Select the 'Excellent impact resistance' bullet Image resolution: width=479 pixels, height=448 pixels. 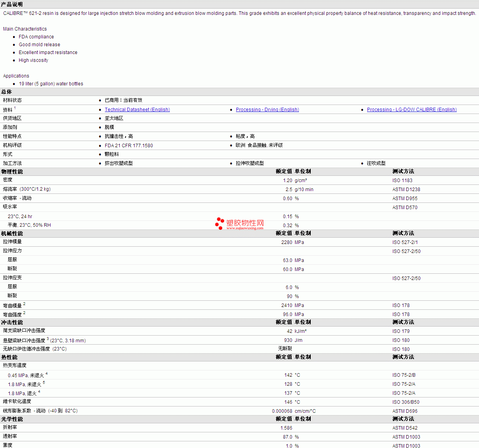point(48,52)
